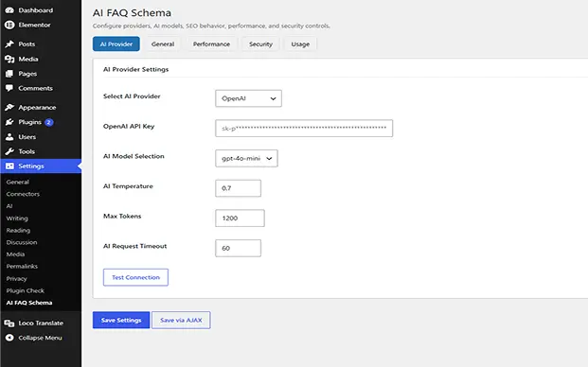Open Reading settings submenu link
The height and width of the screenshot is (367, 588).
(x=18, y=230)
